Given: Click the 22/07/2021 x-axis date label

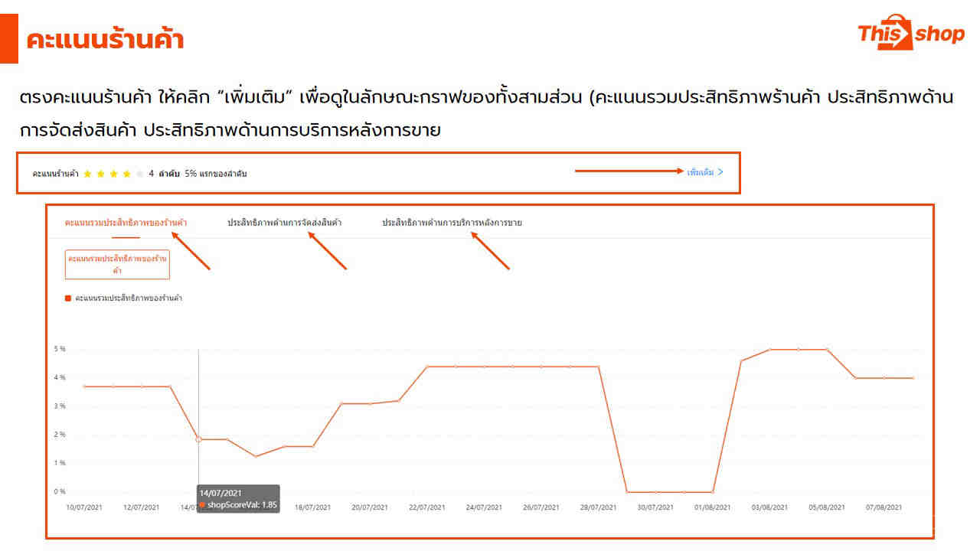Looking at the screenshot, I should pos(426,507).
